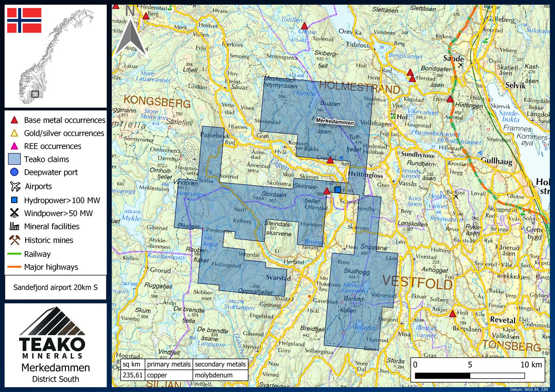555x392 pixels.
Task: Click the white Merkedammen label on the map
Action: pyautogui.click(x=334, y=122)
